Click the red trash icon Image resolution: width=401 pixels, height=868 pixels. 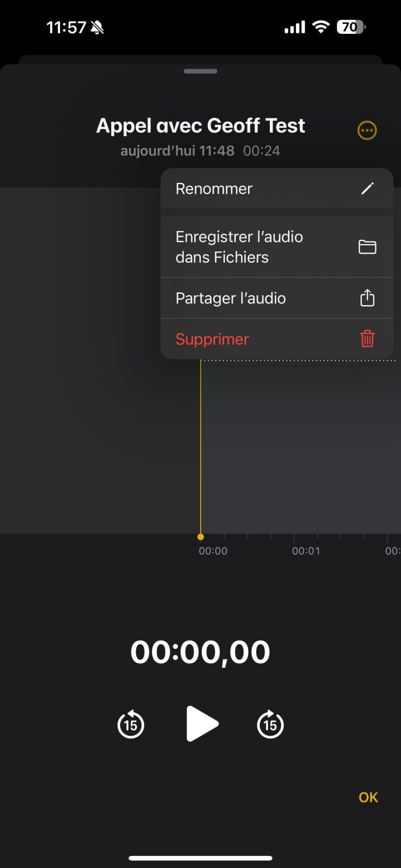(367, 338)
